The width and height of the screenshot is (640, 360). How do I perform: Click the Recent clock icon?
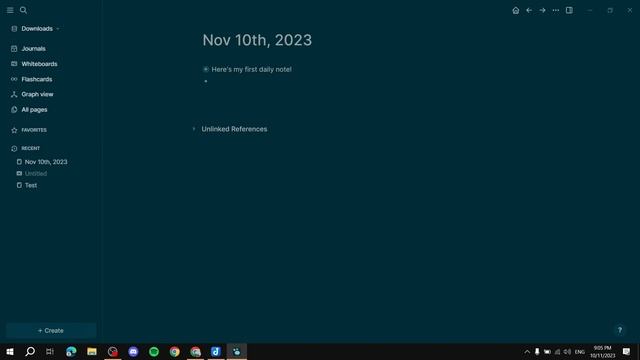(x=14, y=149)
